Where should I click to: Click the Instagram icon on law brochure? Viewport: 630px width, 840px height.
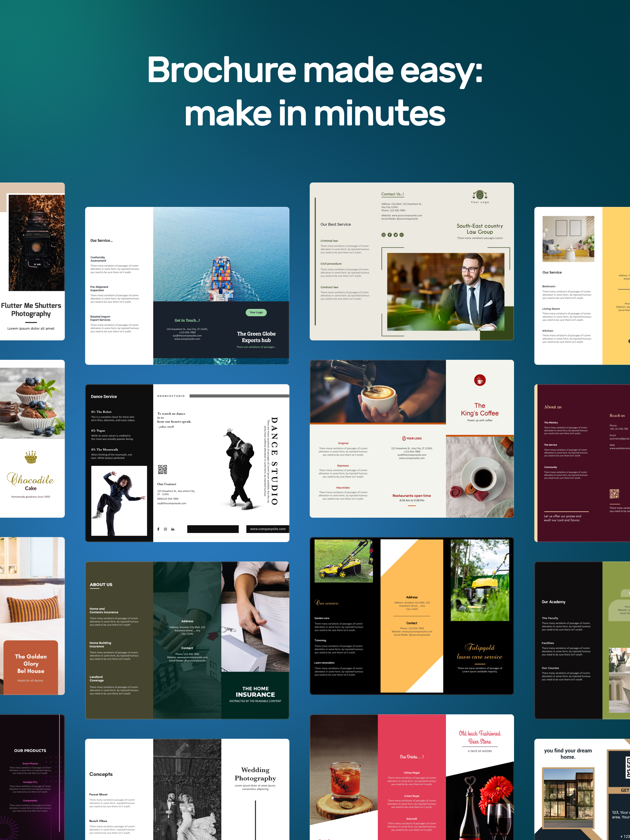[x=384, y=235]
